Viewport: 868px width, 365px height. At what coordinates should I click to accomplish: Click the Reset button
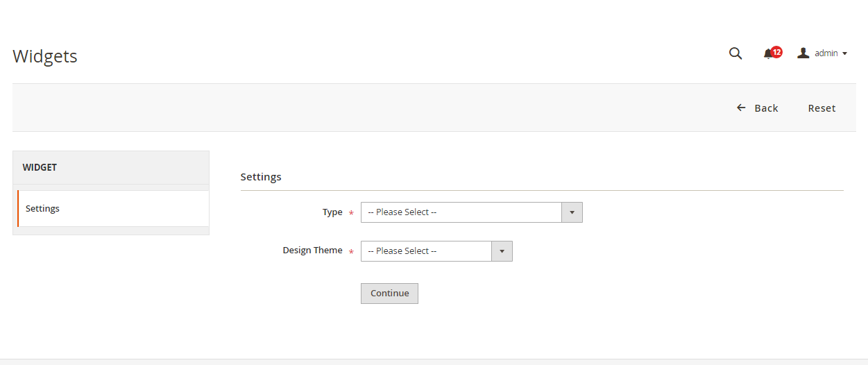point(822,108)
